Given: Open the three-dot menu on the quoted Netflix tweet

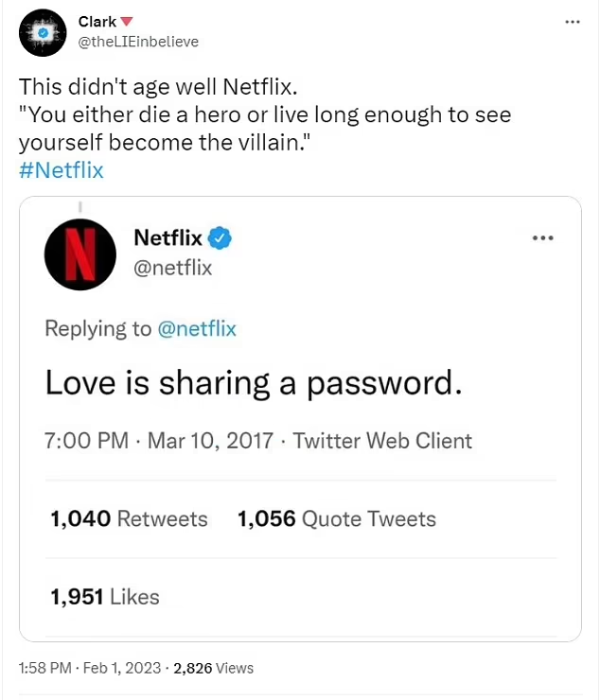Looking at the screenshot, I should 542,237.
